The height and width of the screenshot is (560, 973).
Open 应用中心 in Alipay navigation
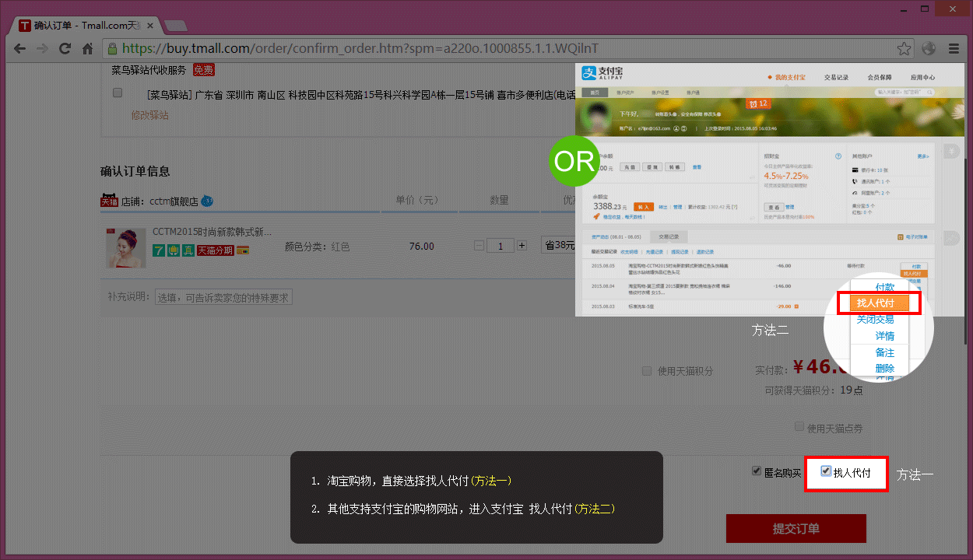pyautogui.click(x=923, y=77)
